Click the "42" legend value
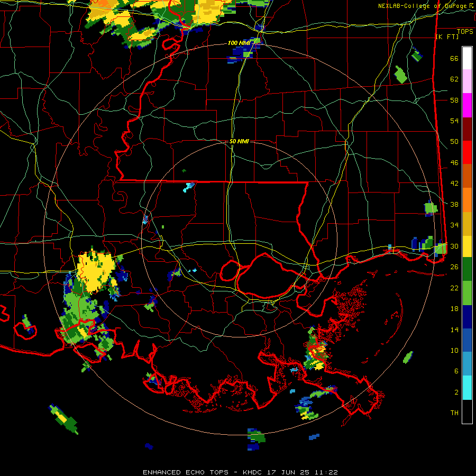 click(454, 184)
